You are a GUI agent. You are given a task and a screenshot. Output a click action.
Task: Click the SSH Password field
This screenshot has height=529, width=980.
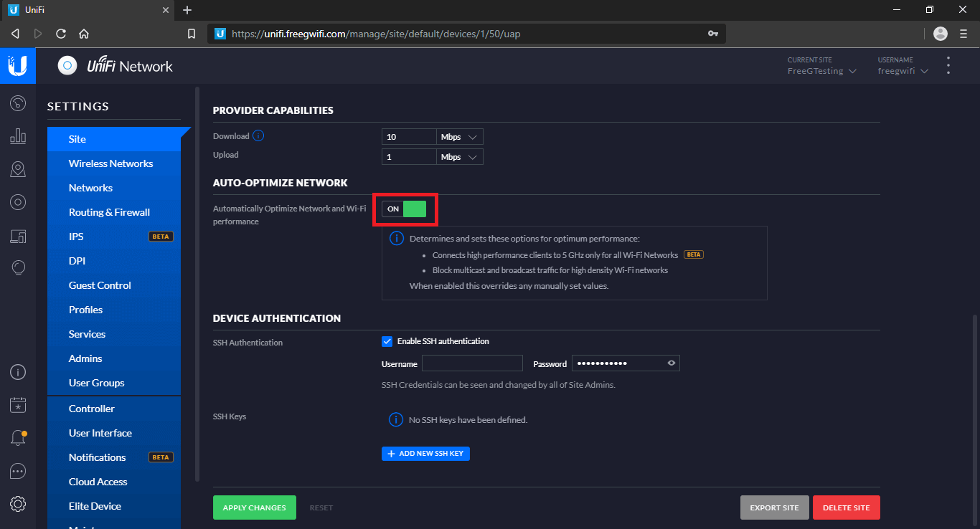coord(626,363)
